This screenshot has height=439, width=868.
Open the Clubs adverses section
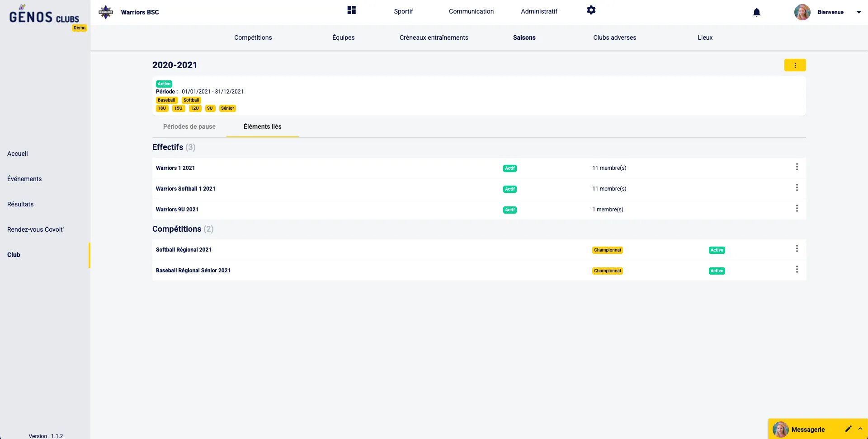point(614,38)
